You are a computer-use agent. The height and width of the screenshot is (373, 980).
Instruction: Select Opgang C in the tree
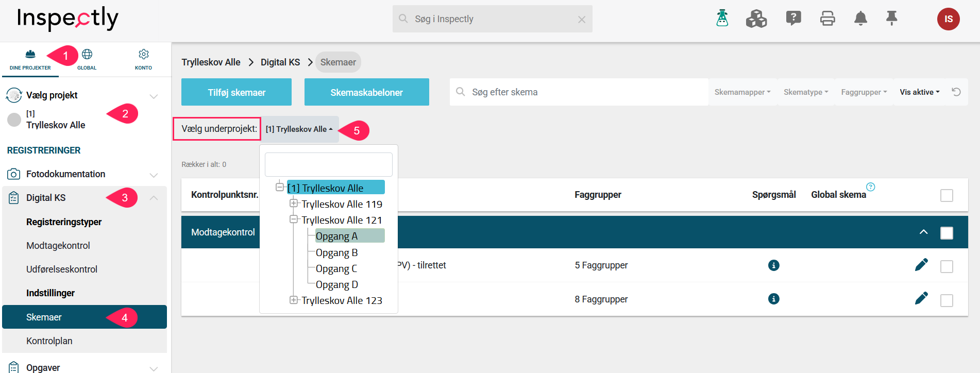pyautogui.click(x=336, y=268)
